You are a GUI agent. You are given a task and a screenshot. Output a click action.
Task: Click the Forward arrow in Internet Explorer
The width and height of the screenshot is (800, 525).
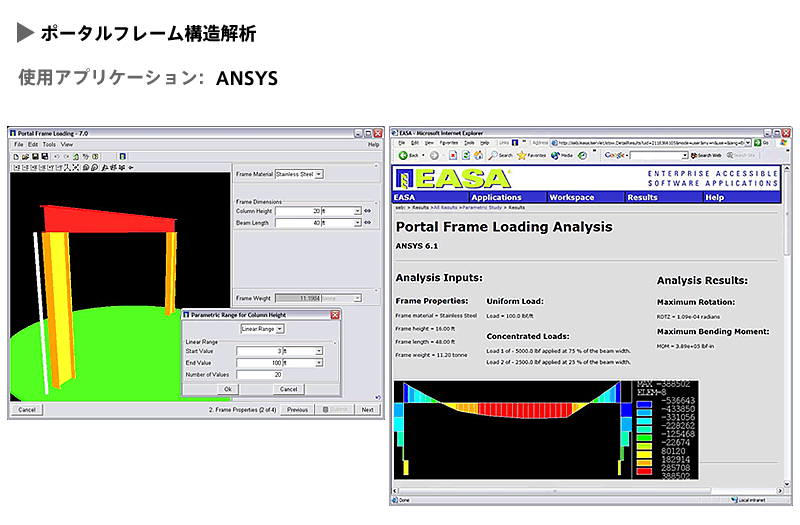pos(434,155)
